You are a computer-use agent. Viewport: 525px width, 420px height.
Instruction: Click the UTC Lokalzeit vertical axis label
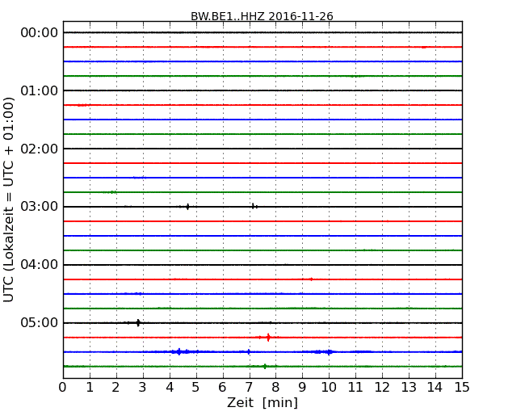point(9,199)
